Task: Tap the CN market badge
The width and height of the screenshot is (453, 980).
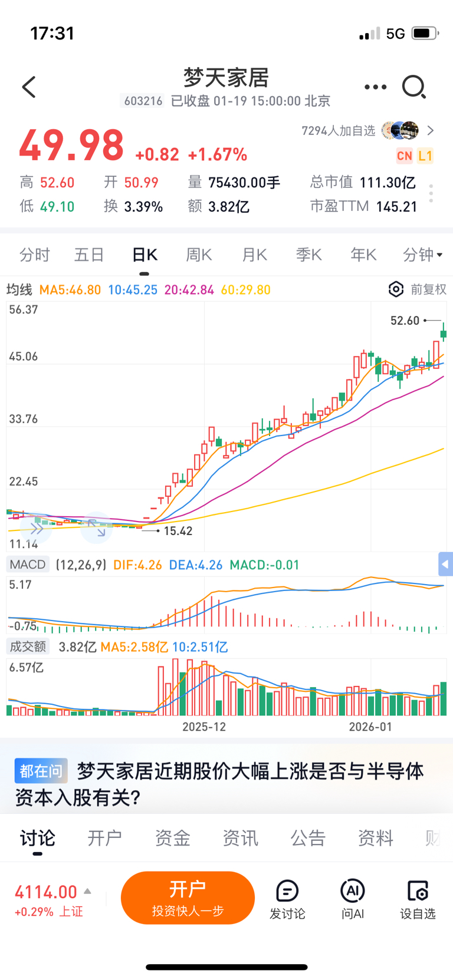Action: point(404,156)
